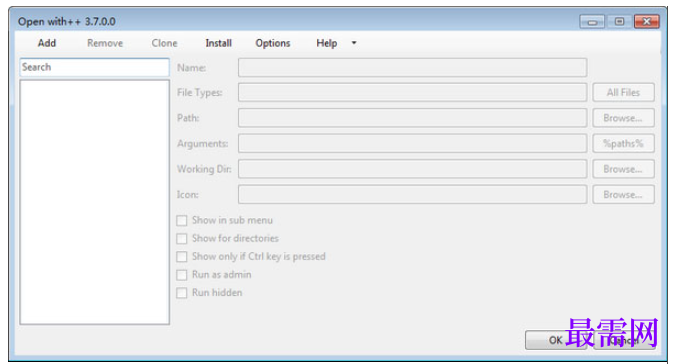This screenshot has width=677, height=364.
Task: Toggle Show for directories checkbox
Action: [182, 239]
